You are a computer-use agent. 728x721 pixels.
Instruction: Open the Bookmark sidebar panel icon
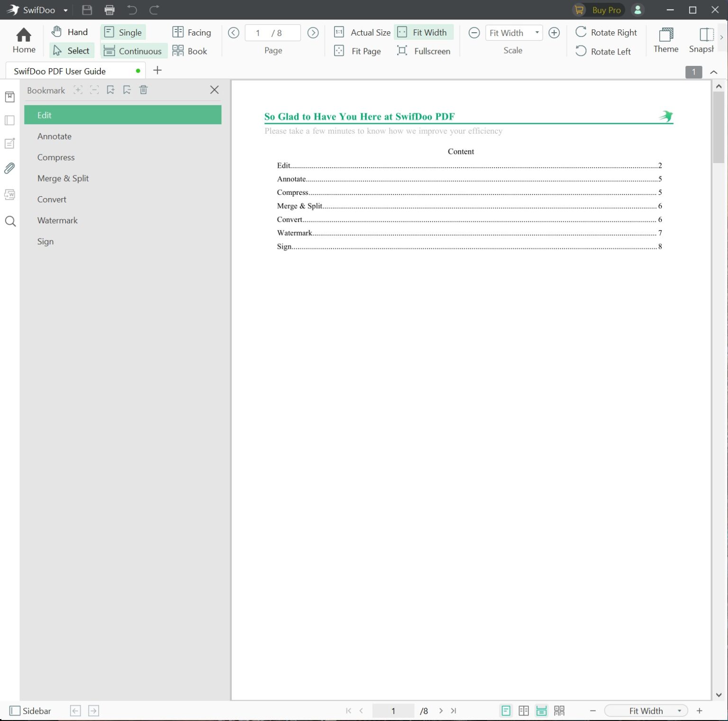(x=10, y=97)
